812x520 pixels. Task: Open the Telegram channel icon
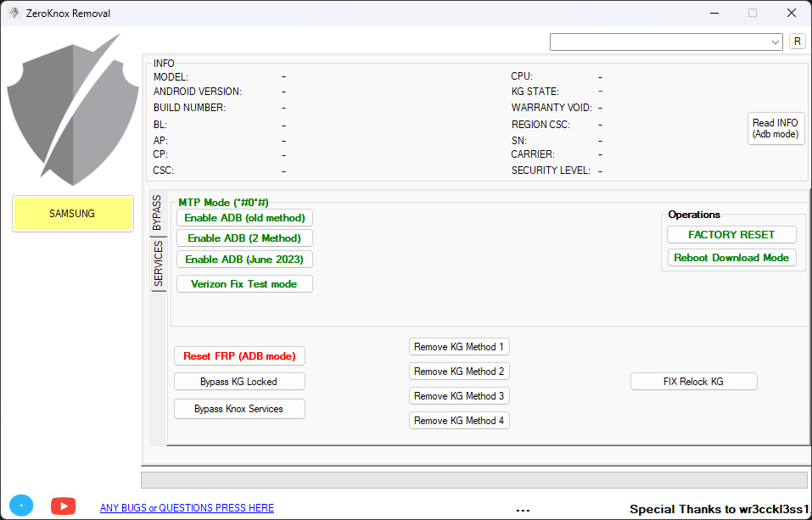(21, 505)
